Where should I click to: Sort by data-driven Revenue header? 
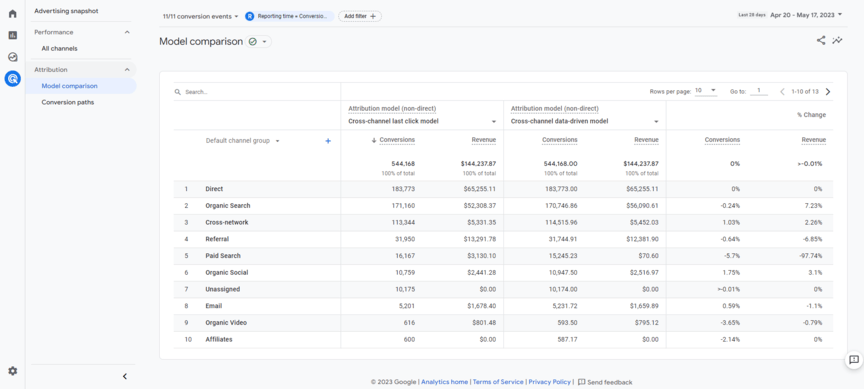tap(646, 140)
